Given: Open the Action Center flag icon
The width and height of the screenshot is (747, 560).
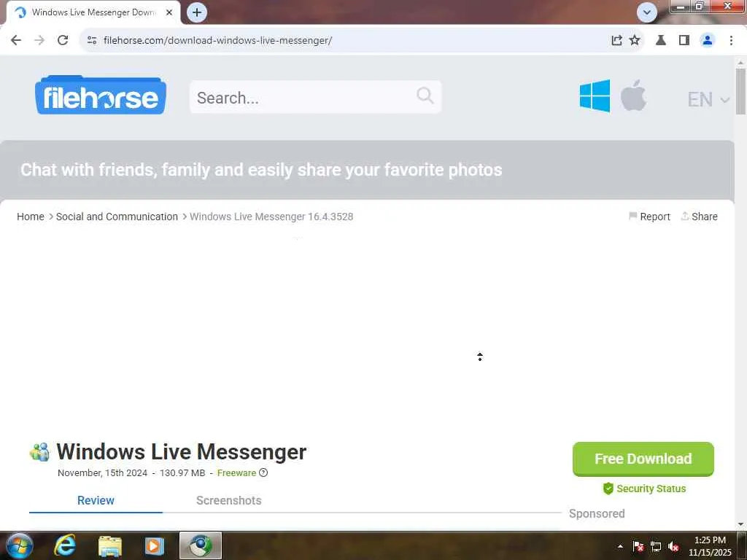Looking at the screenshot, I should pos(638,546).
